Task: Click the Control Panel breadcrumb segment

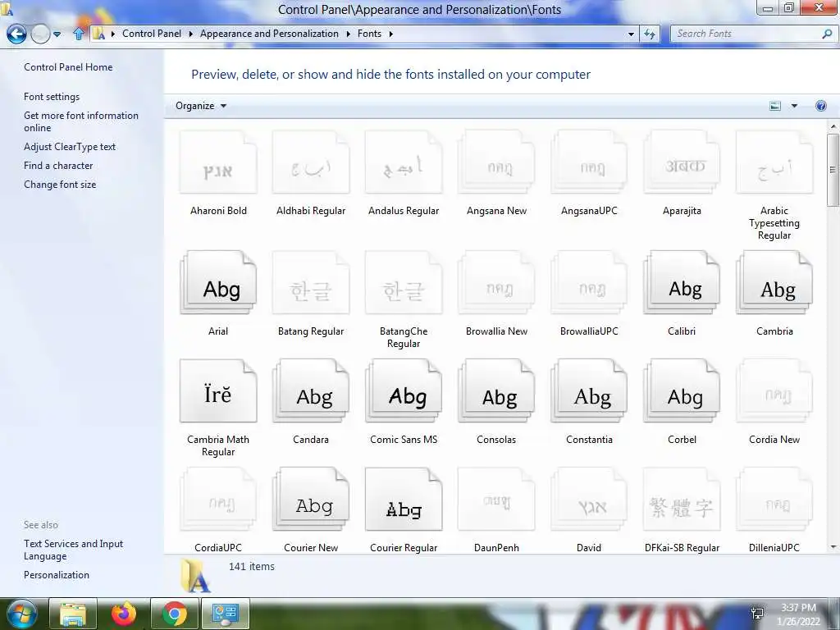Action: pyautogui.click(x=152, y=33)
